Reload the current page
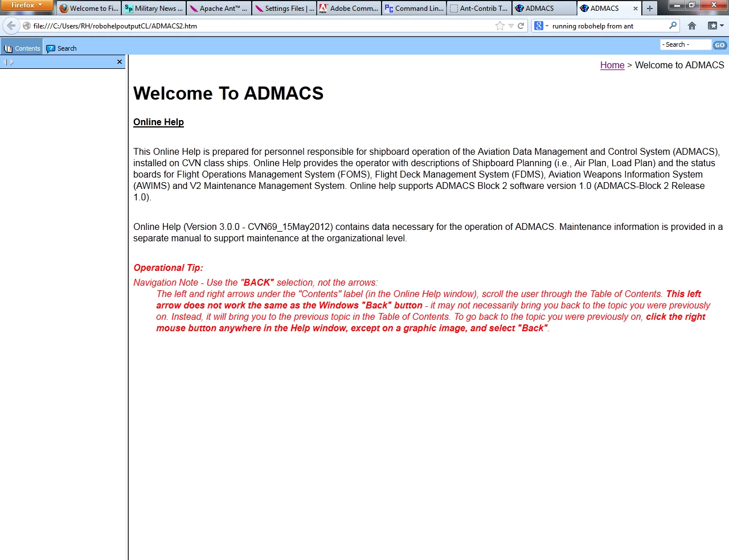The height and width of the screenshot is (560, 729). click(521, 26)
